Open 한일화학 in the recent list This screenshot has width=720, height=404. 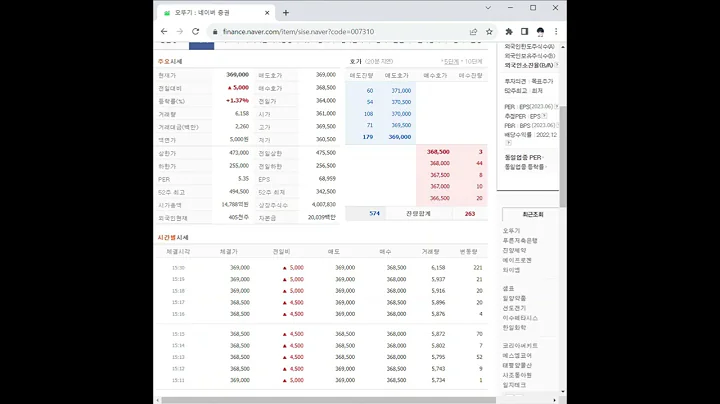(x=514, y=328)
